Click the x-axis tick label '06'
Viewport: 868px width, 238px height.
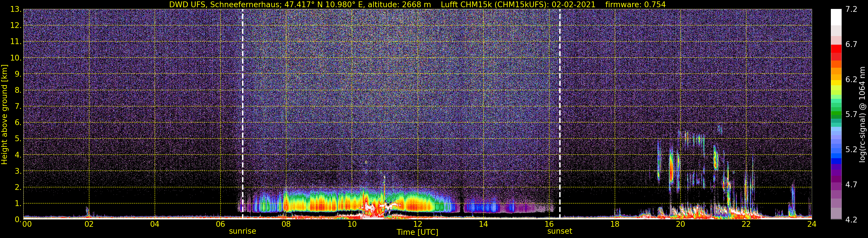(220, 224)
